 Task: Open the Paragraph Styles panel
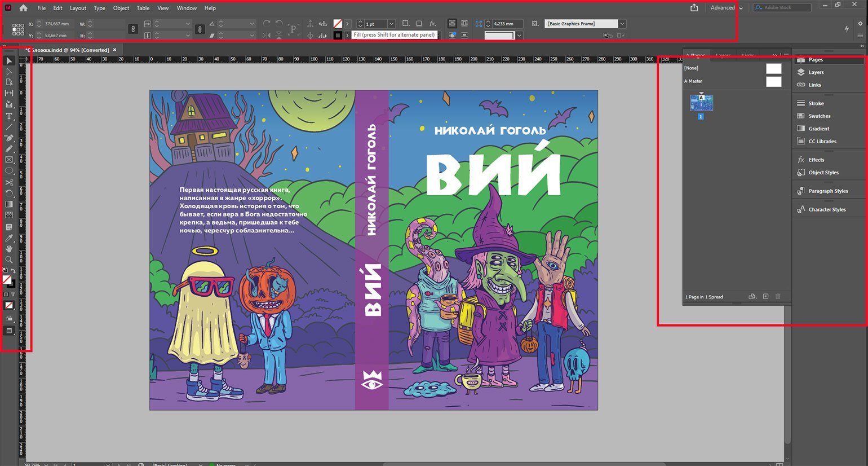pos(827,191)
